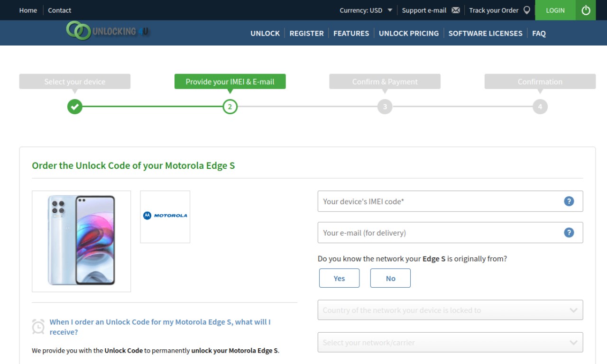This screenshot has width=607, height=364.
Task: Click the Track your Order location pin icon
Action: pos(527,10)
